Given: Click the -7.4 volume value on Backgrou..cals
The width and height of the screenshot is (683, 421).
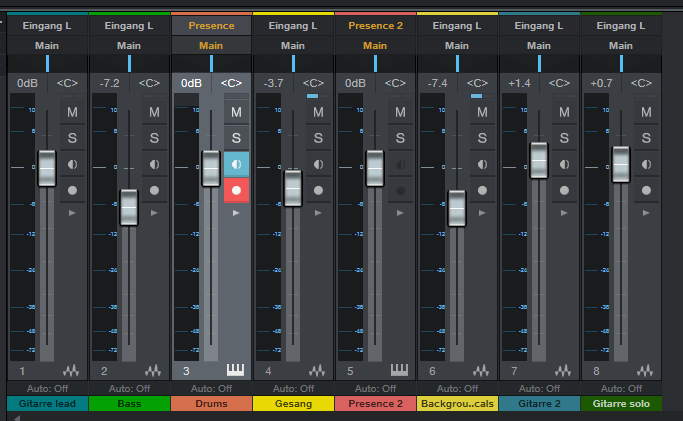Looking at the screenshot, I should 437,83.
